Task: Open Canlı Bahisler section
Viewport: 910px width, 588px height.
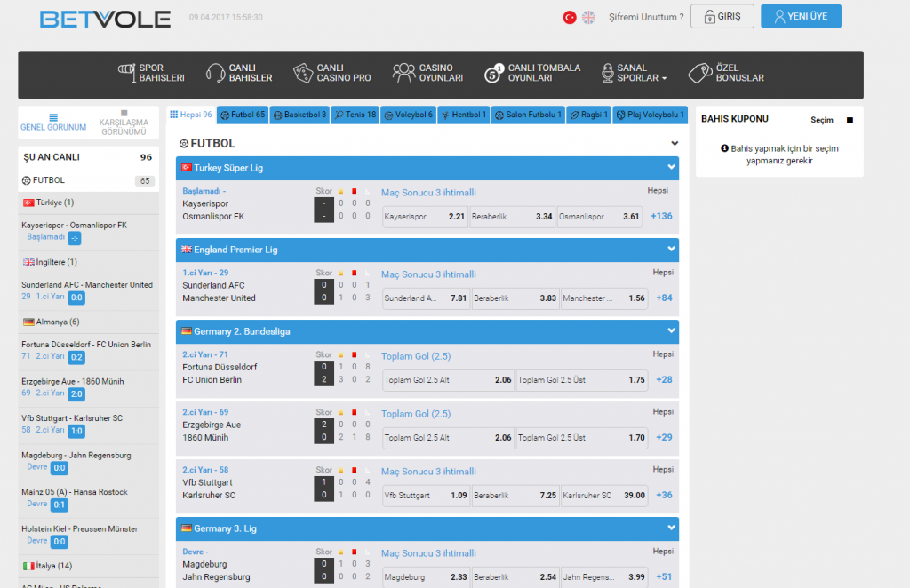Action: click(239, 73)
